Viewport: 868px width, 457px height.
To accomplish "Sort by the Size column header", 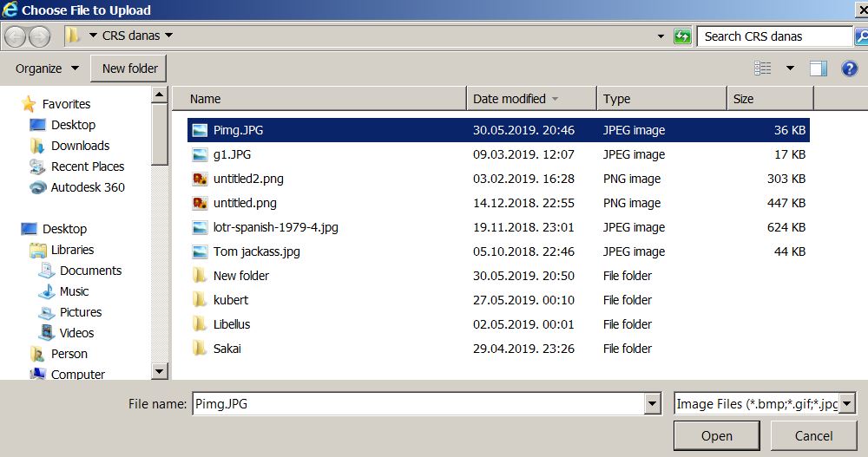I will [770, 99].
